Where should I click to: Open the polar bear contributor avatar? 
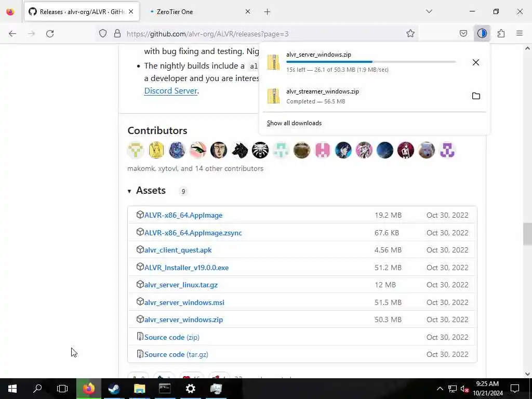(x=427, y=150)
